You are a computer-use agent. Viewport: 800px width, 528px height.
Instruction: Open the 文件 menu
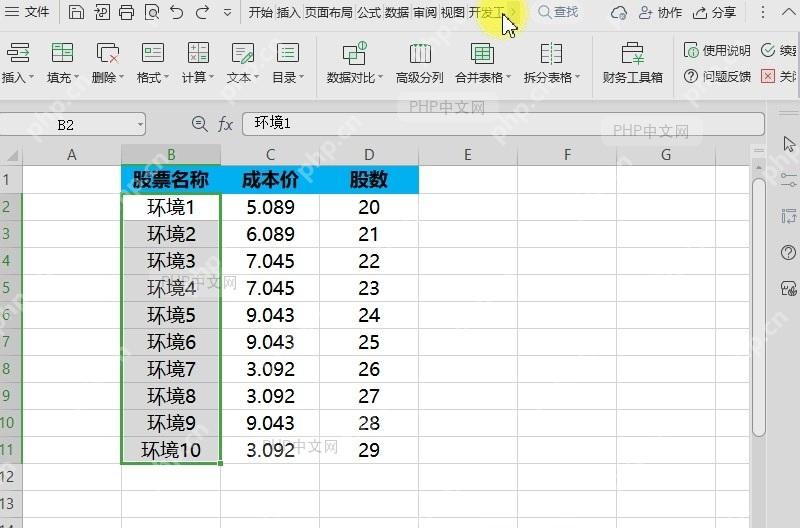27,12
